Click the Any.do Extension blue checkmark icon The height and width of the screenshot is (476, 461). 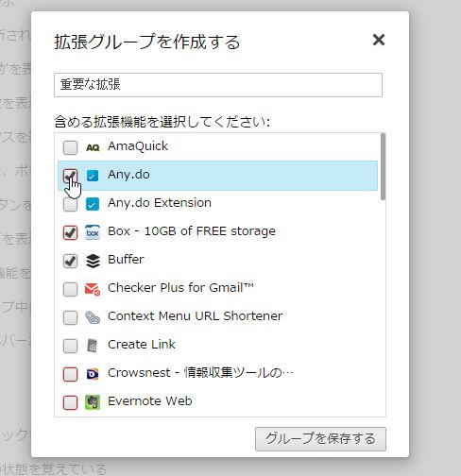tap(93, 204)
